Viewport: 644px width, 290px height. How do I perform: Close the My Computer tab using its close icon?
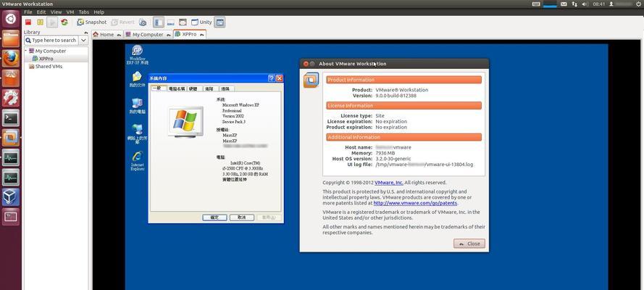tap(168, 35)
